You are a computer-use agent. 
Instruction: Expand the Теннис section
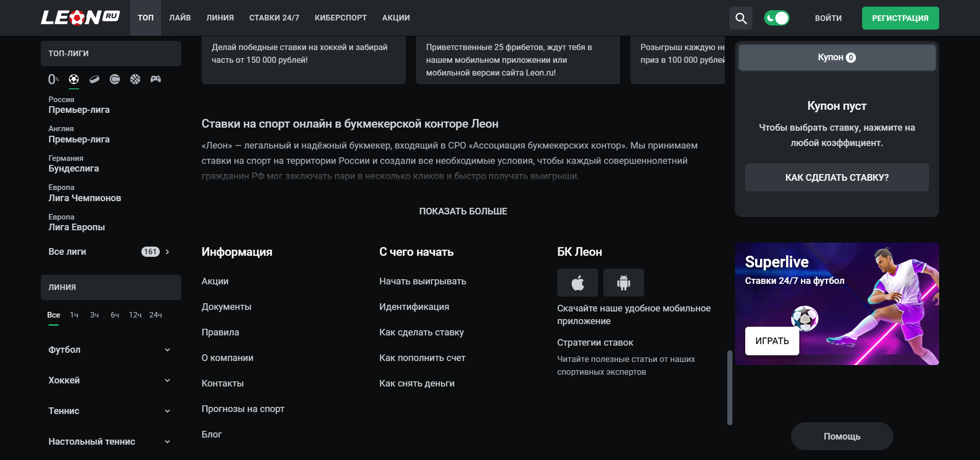tap(111, 411)
